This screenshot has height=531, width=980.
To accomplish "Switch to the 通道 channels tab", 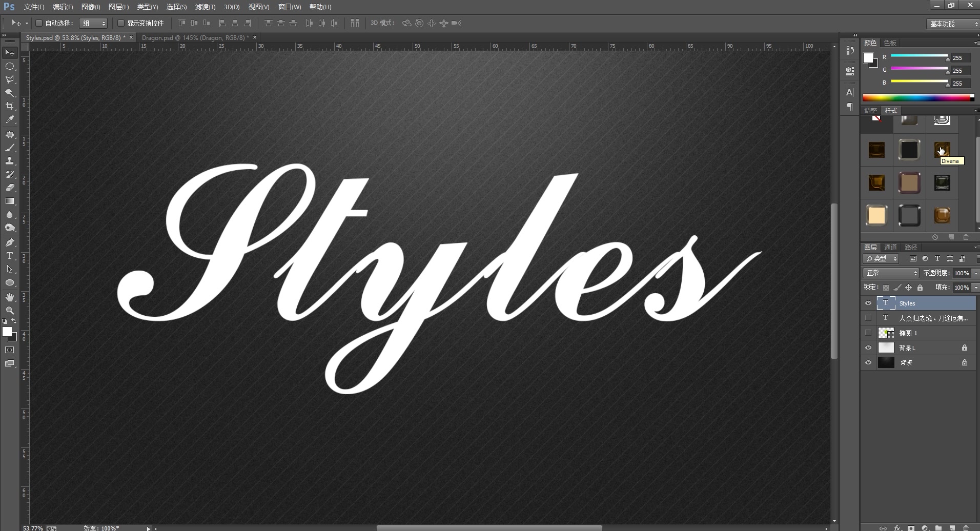I will click(890, 247).
